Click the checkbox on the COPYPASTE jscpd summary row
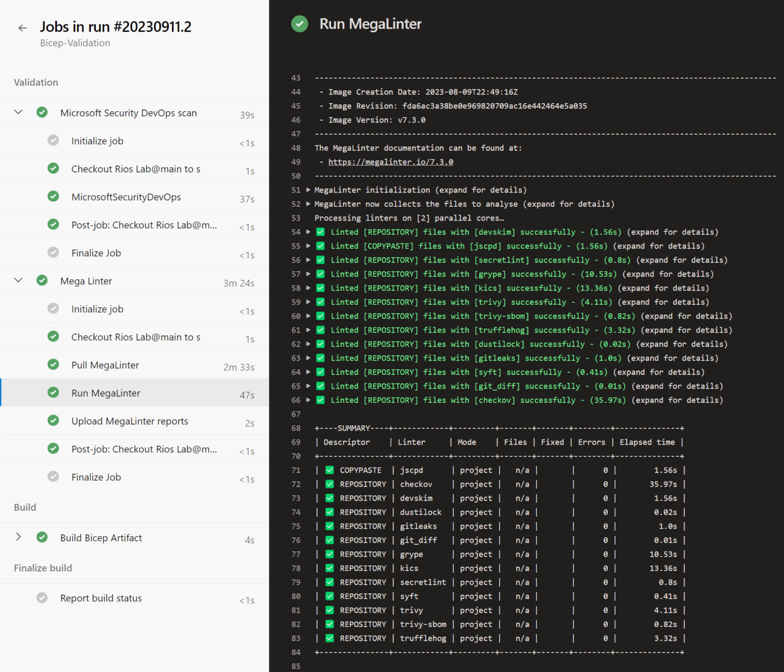Image resolution: width=784 pixels, height=672 pixels. (x=330, y=470)
